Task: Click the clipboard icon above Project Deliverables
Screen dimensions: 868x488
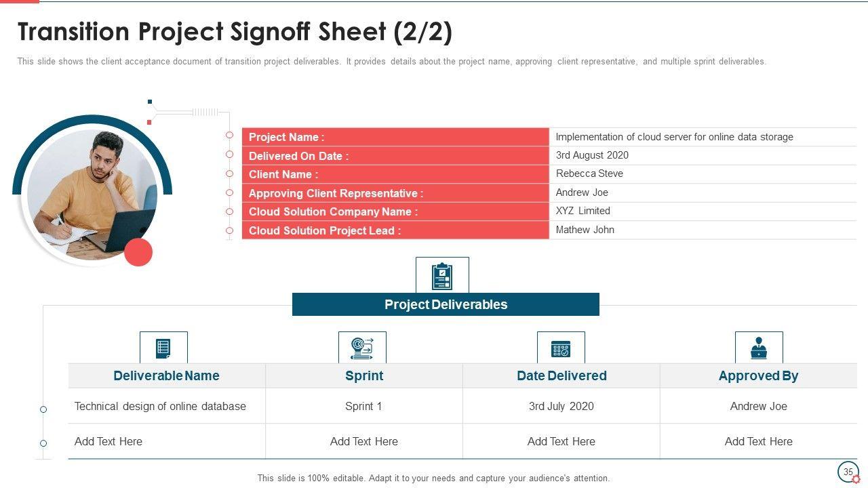Action: pyautogui.click(x=442, y=276)
